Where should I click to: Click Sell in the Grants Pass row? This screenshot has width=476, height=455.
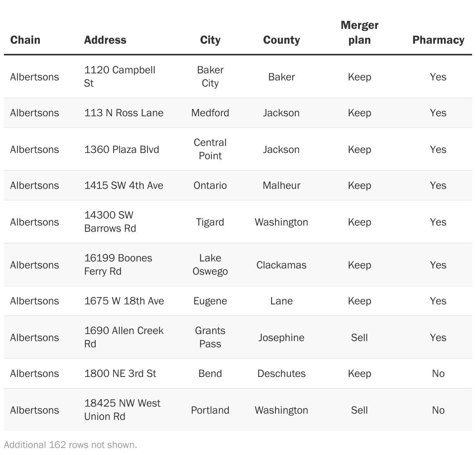359,337
